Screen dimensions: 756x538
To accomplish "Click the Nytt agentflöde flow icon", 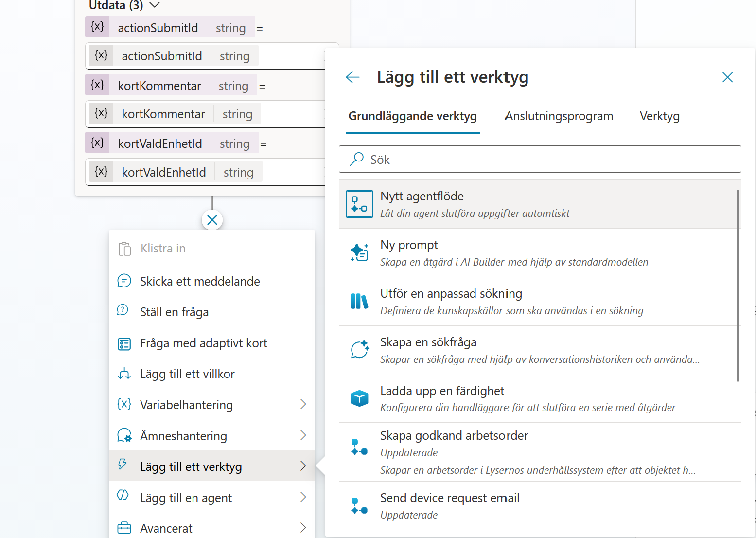I will pyautogui.click(x=359, y=204).
